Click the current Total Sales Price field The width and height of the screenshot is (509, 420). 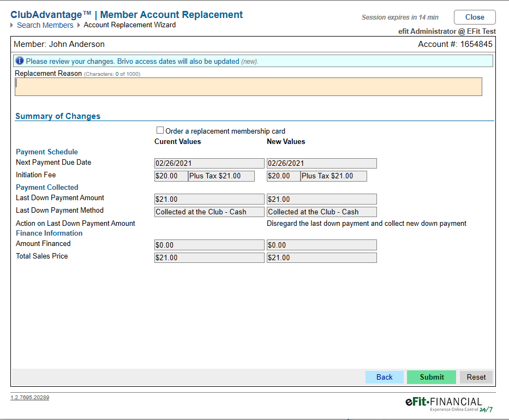click(209, 257)
